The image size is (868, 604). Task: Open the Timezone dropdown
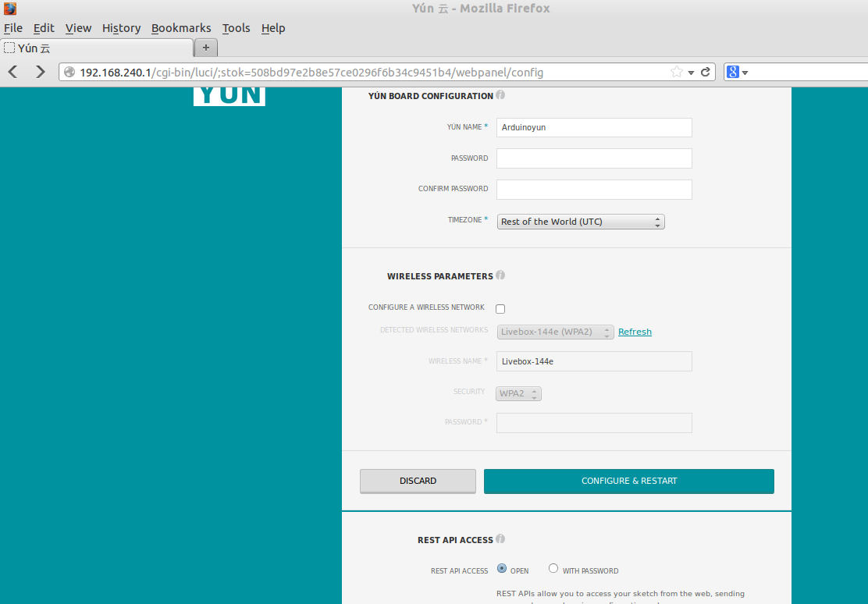pyautogui.click(x=581, y=222)
